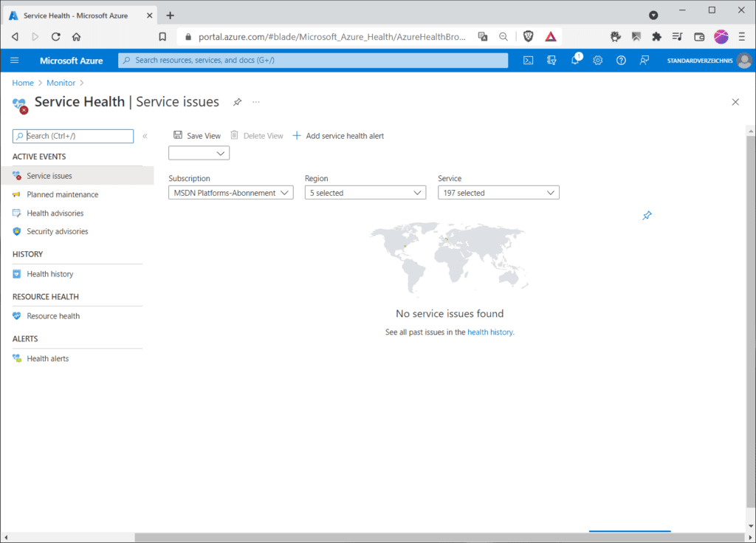
Task: Open the browser main menu
Action: click(742, 37)
